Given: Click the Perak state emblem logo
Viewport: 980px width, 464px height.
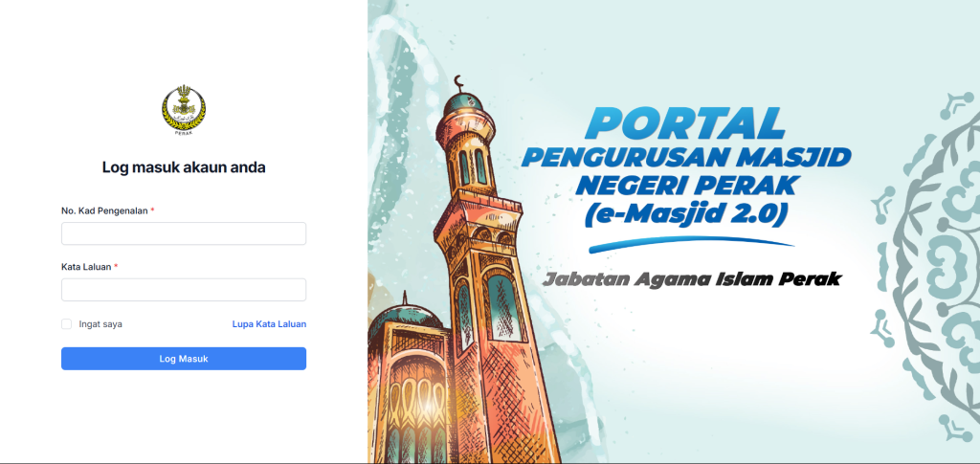Looking at the screenshot, I should pyautogui.click(x=184, y=109).
